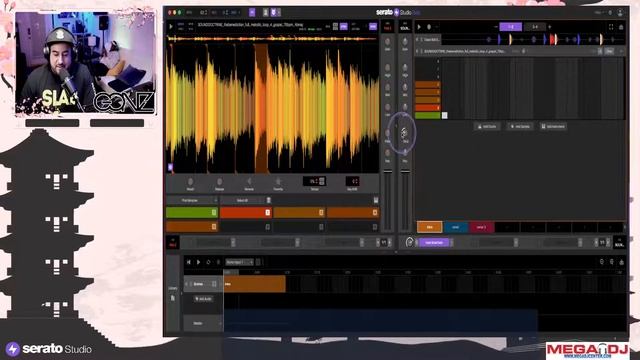
Task: Click the save icon at the pad row's right end
Action: click(x=376, y=200)
